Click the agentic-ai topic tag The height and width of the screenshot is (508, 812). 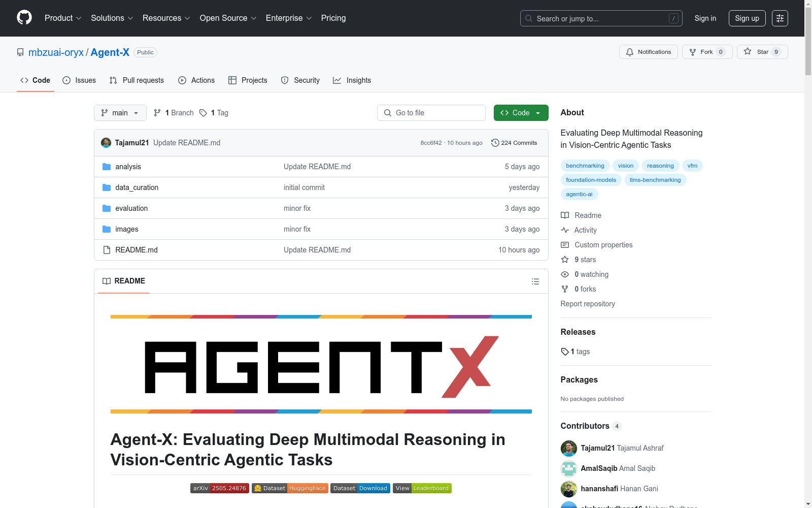click(579, 194)
